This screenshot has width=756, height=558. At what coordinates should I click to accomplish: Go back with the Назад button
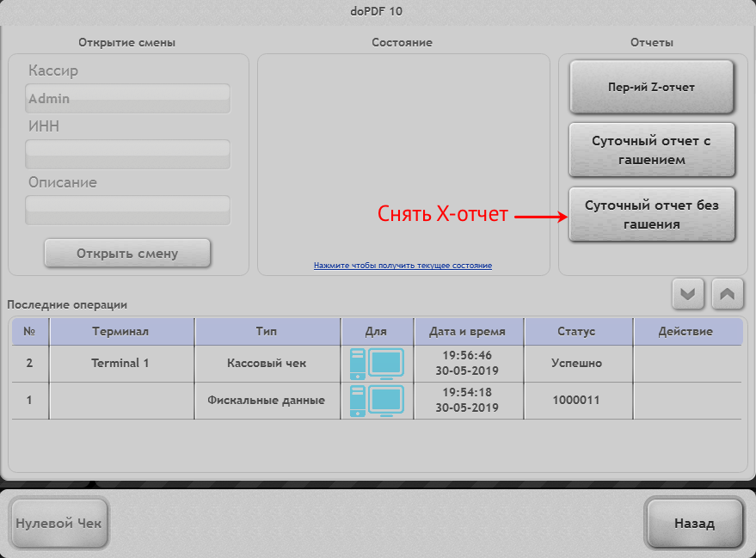click(x=694, y=524)
